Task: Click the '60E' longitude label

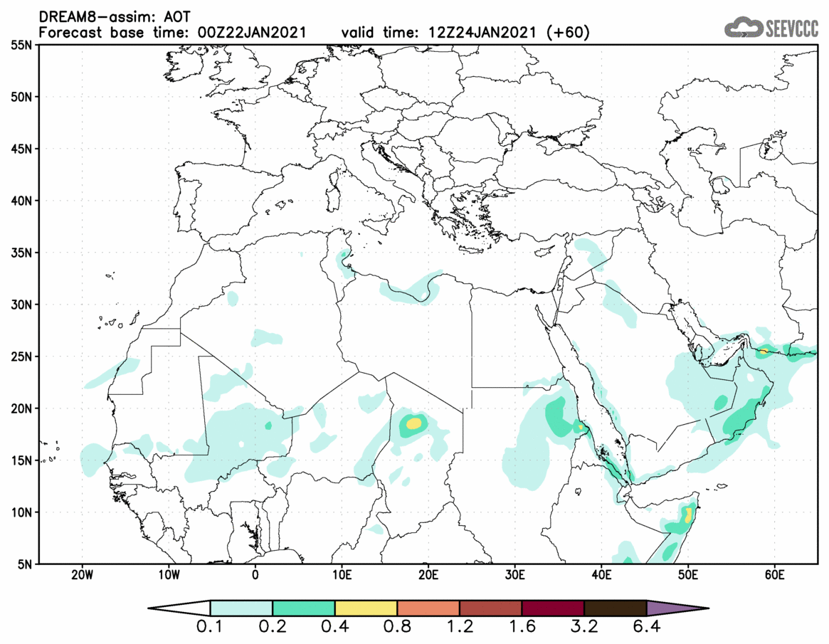Action: click(x=774, y=575)
